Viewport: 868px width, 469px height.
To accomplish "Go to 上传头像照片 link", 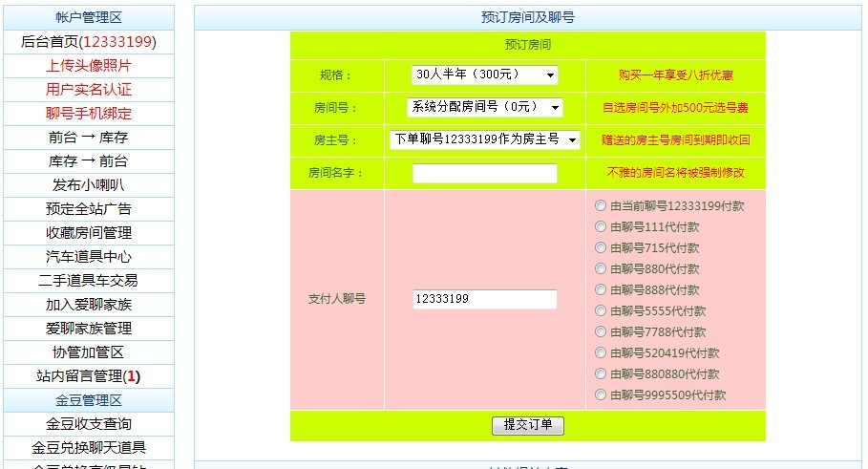I will [88, 66].
